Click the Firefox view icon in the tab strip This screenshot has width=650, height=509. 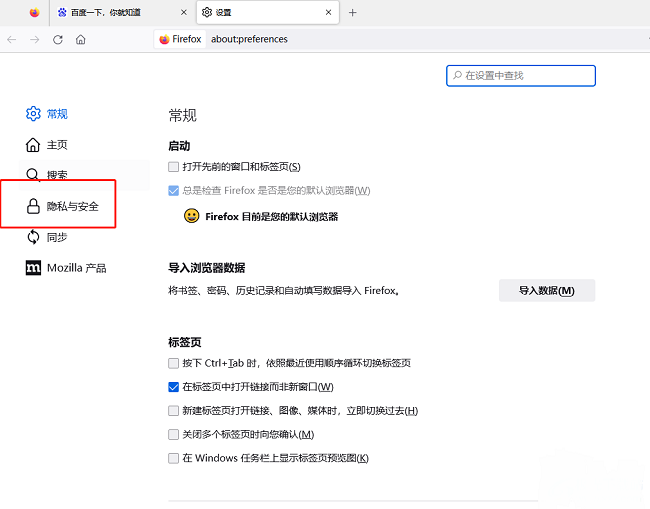(x=34, y=12)
